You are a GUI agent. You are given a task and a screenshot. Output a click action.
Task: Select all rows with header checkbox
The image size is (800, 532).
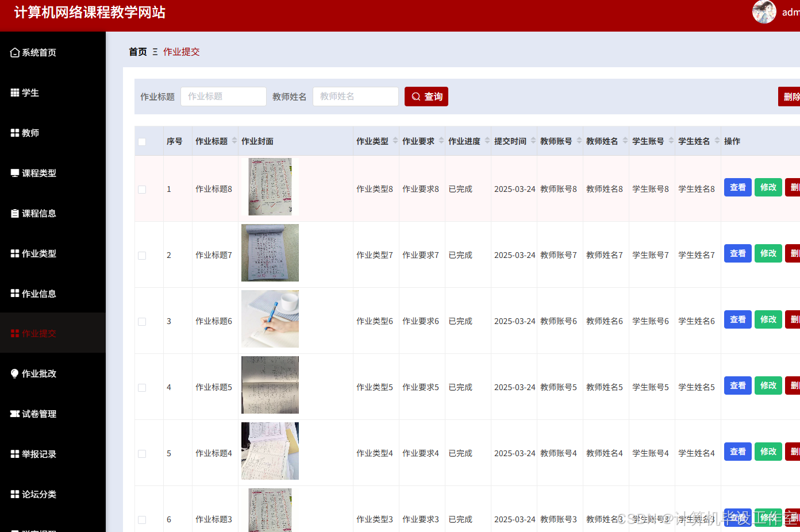142,141
